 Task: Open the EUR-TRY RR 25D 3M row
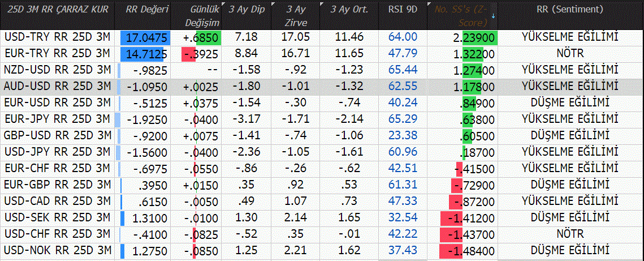[57, 54]
